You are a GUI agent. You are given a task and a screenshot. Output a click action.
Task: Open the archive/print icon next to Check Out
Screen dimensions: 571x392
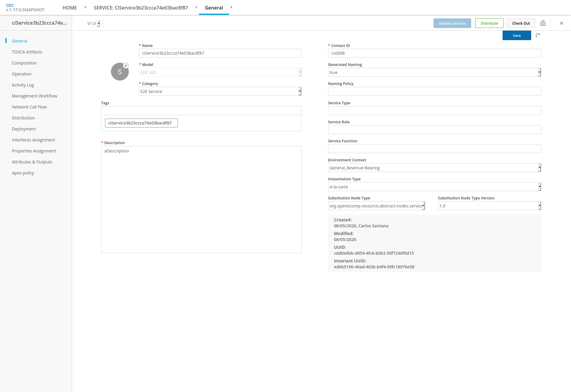pyautogui.click(x=543, y=23)
